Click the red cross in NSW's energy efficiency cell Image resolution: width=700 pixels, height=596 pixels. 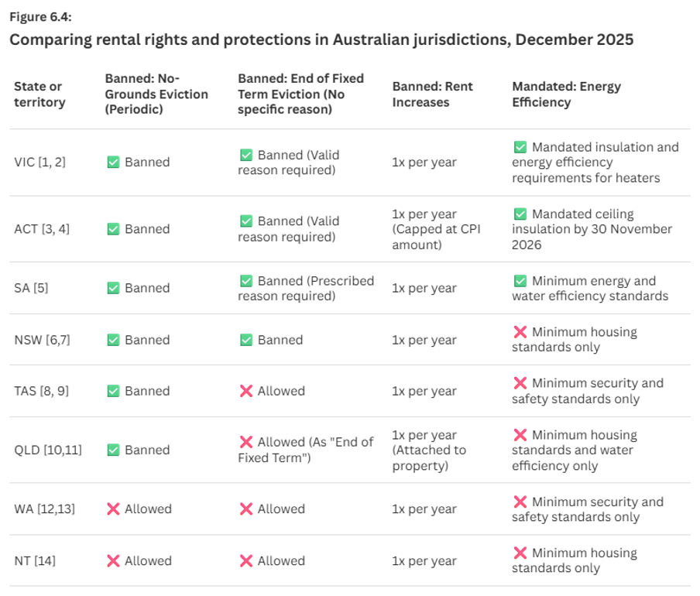(x=520, y=332)
